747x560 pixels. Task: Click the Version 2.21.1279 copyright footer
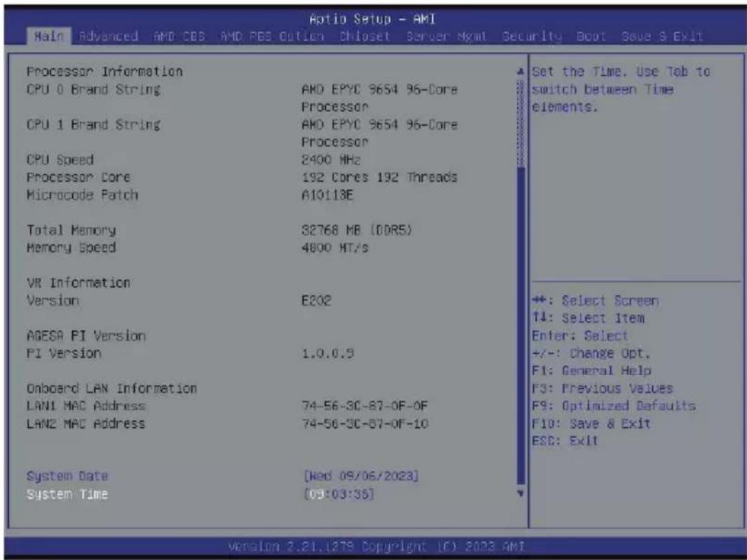[x=376, y=546]
